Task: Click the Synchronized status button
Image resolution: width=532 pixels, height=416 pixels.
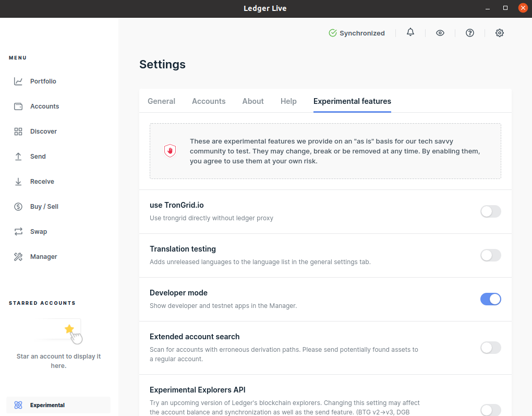Action: [357, 33]
